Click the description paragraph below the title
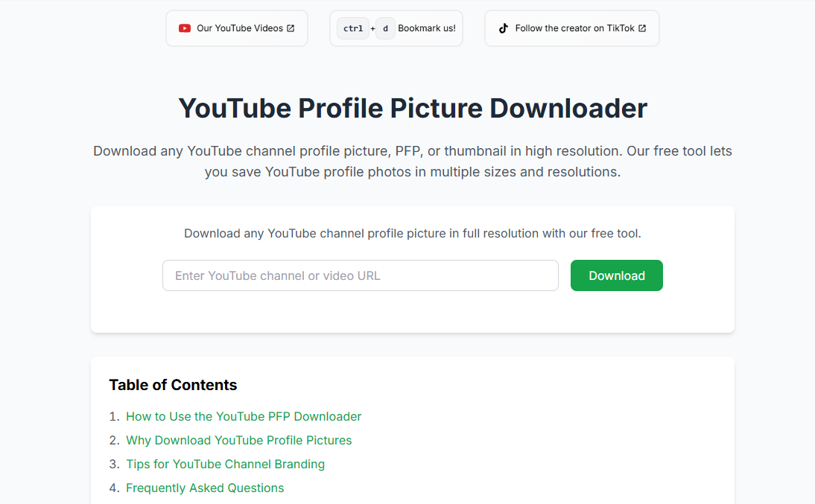The height and width of the screenshot is (504, 815). 413,162
